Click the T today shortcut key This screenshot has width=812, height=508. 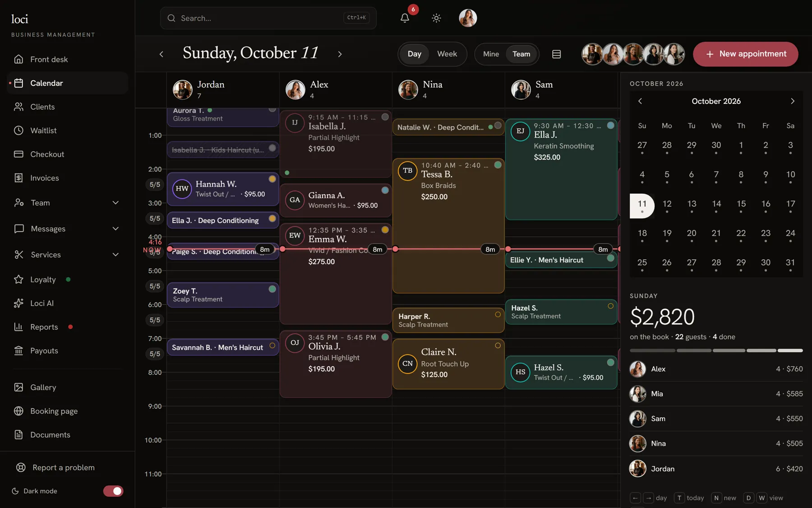tap(679, 498)
